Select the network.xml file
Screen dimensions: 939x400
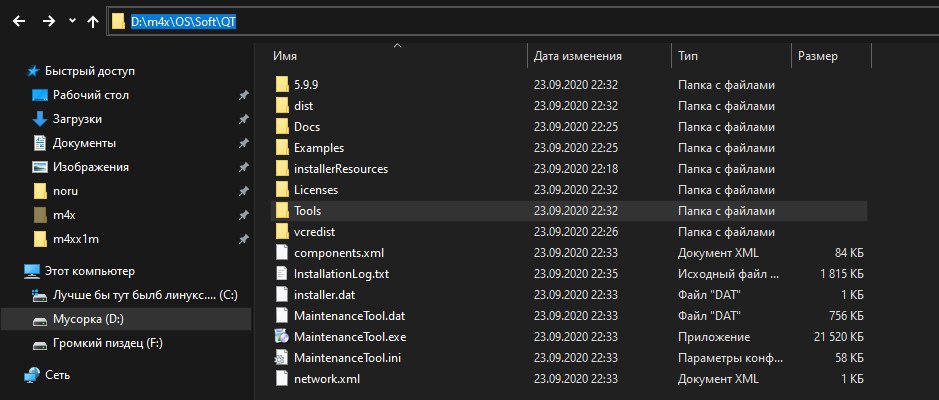326,379
